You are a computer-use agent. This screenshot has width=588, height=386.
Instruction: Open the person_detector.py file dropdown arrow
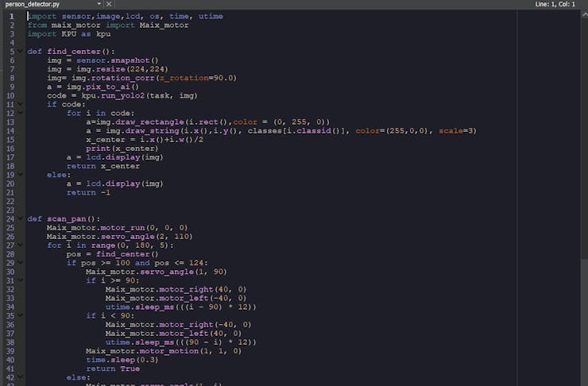point(99,4)
